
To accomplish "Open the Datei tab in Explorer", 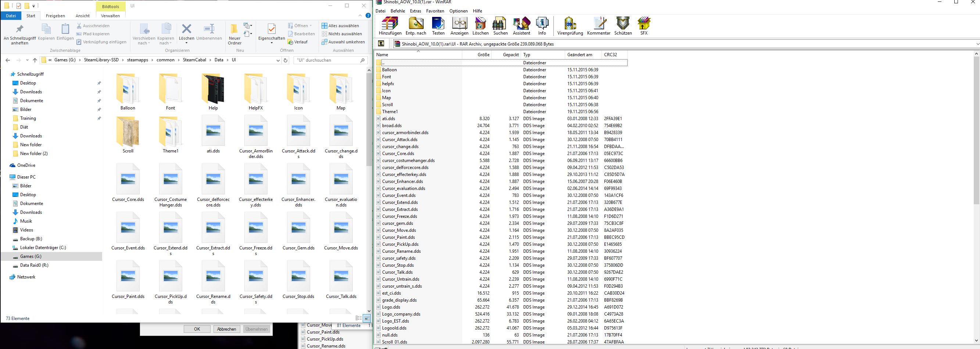I will point(11,15).
